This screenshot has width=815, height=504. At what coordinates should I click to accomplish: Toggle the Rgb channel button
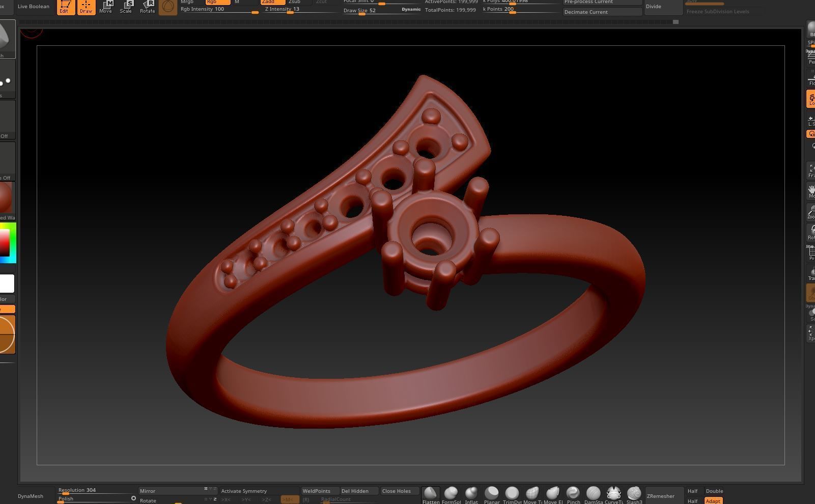[x=218, y=2]
